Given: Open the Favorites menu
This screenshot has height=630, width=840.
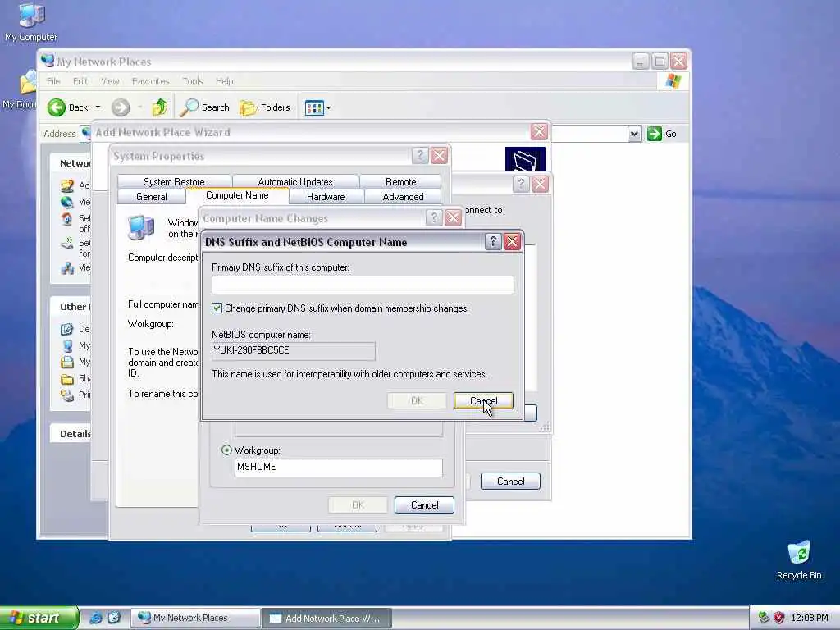Looking at the screenshot, I should pos(151,81).
